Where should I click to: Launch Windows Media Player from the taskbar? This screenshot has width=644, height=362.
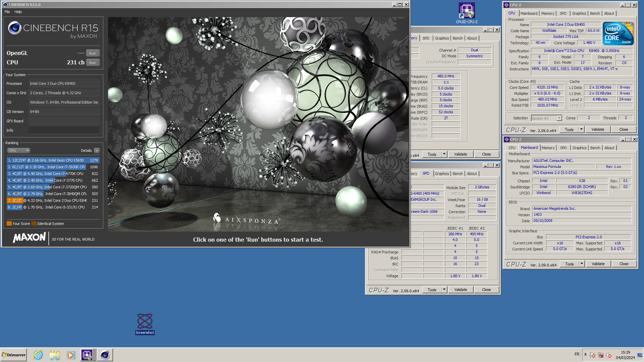point(71,355)
